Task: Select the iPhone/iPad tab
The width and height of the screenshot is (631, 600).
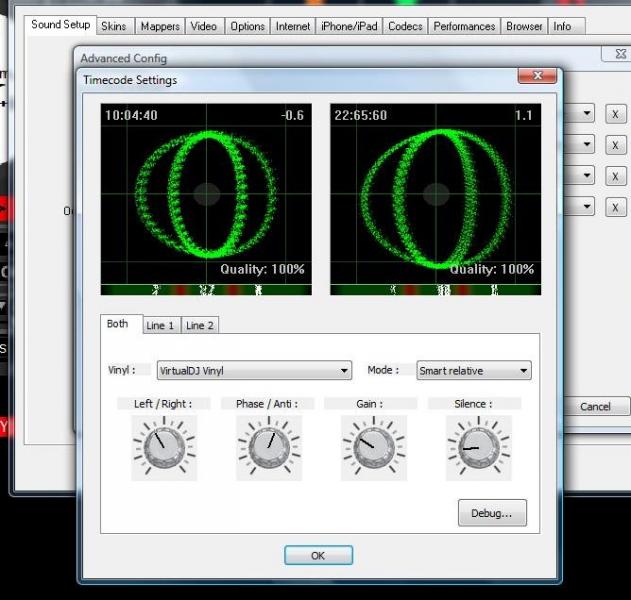Action: 349,27
